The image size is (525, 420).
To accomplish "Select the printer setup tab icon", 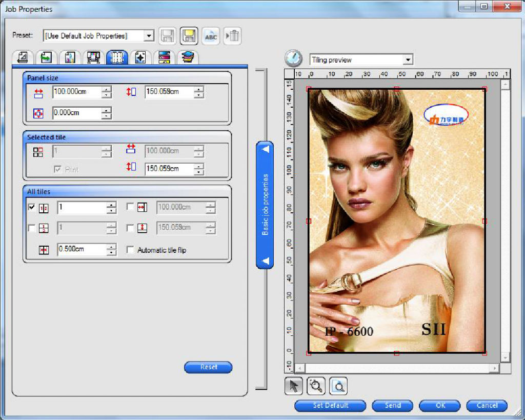I will [x=93, y=58].
